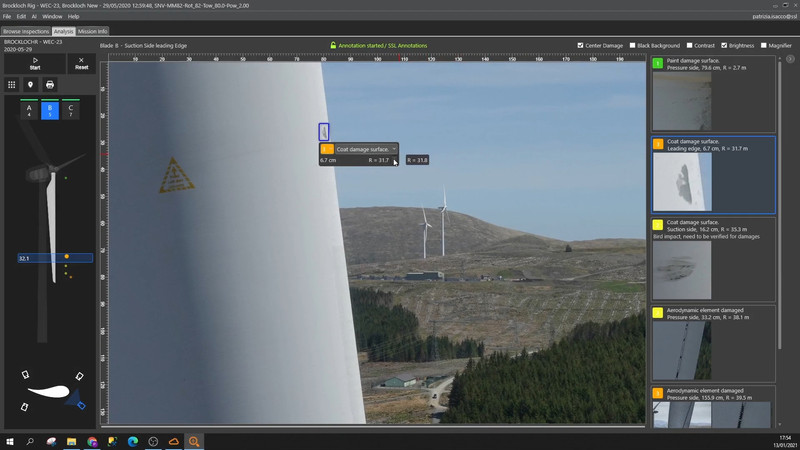Open the Window menu

pyautogui.click(x=51, y=16)
